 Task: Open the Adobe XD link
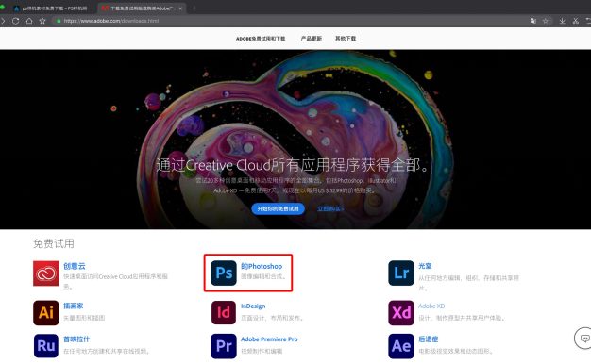pos(431,306)
